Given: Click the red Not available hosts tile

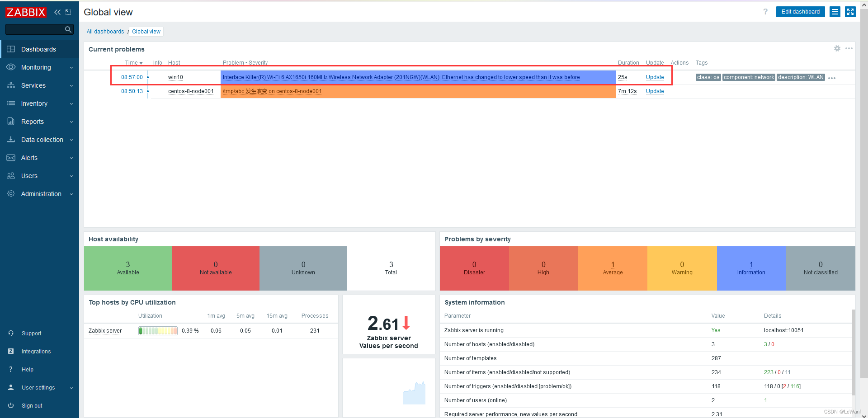Looking at the screenshot, I should click(x=216, y=268).
